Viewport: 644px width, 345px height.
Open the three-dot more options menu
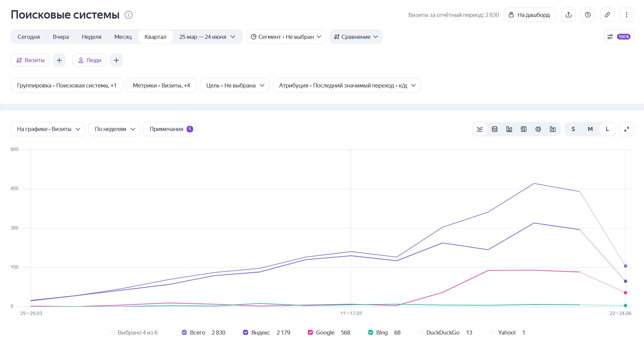tap(626, 15)
